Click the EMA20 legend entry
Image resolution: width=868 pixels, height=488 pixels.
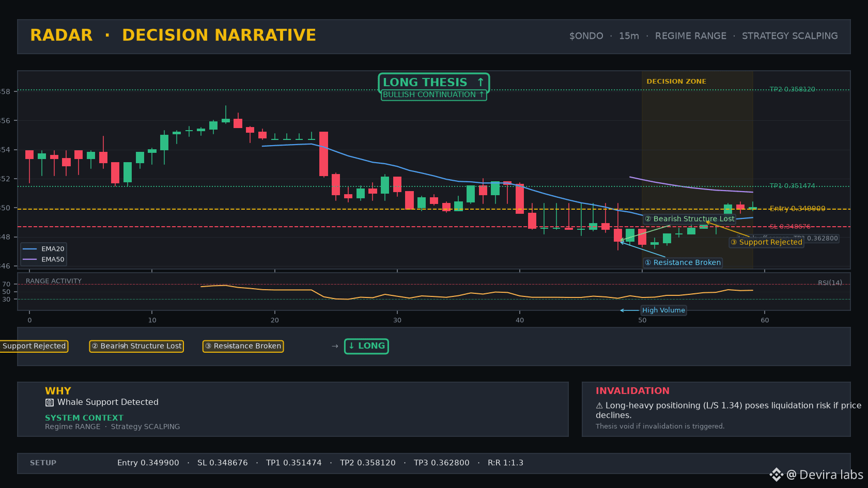(43, 249)
